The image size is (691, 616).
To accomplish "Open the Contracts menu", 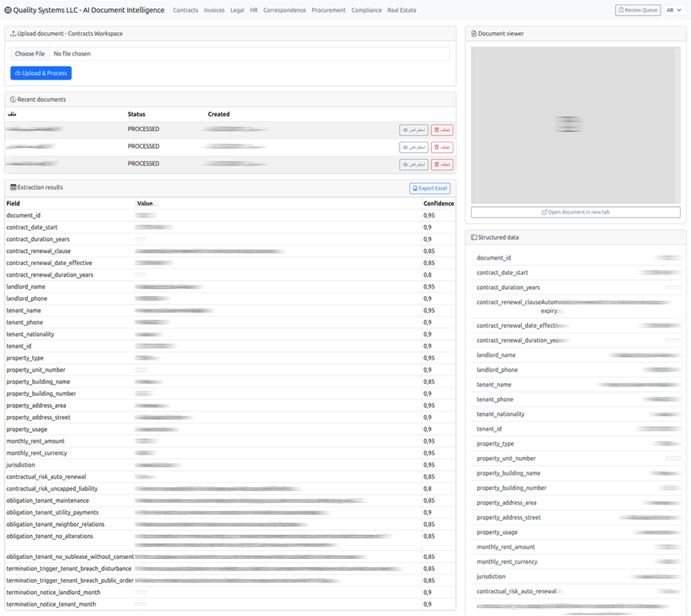I will tap(186, 10).
